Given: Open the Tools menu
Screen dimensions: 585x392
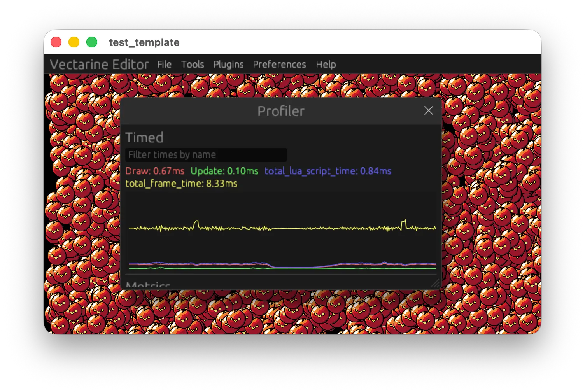Looking at the screenshot, I should (193, 65).
